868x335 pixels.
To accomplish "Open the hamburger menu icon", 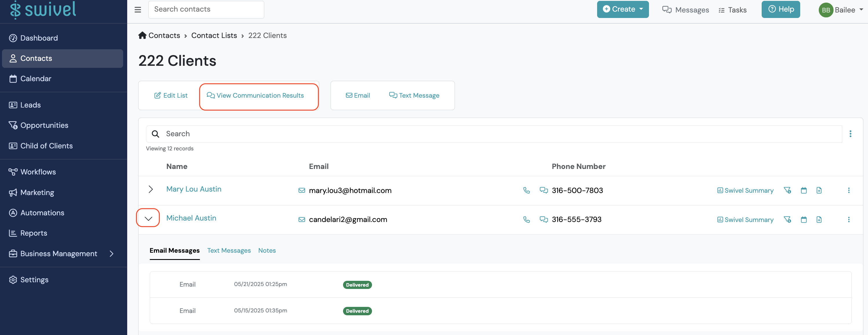I will [x=138, y=10].
